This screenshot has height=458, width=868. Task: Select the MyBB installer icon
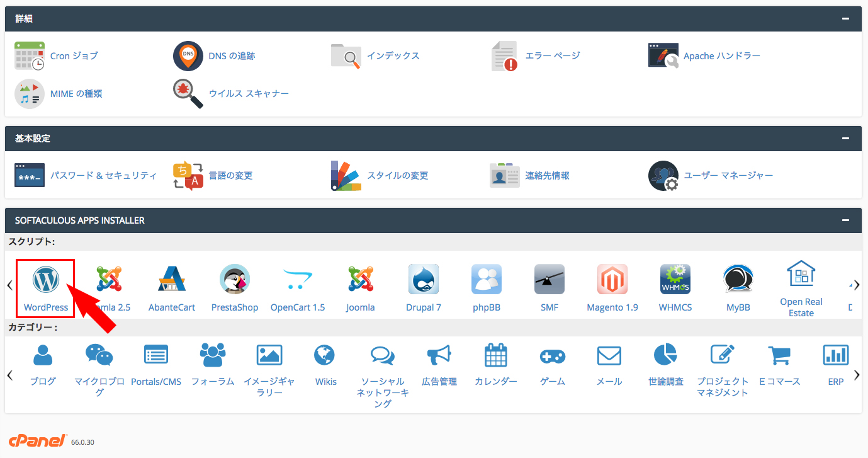tap(738, 279)
